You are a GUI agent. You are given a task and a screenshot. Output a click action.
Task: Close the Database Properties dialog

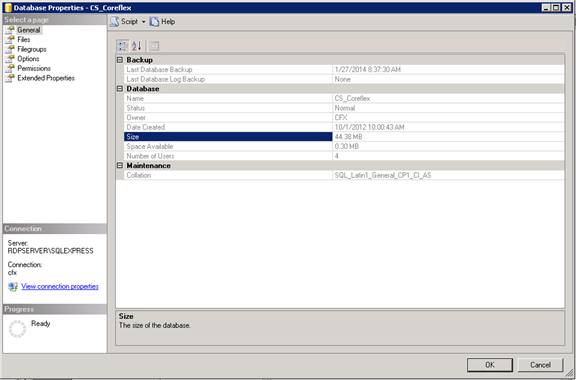click(566, 7)
